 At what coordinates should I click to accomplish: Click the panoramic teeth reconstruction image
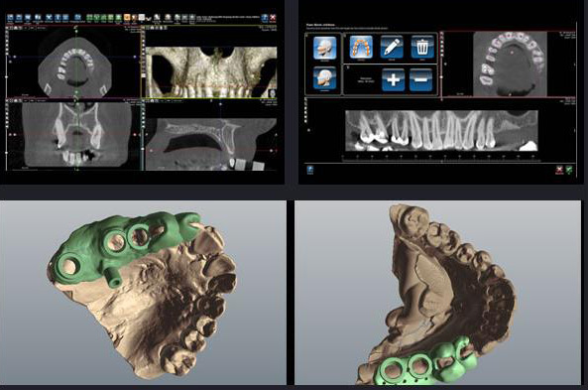coord(441,131)
